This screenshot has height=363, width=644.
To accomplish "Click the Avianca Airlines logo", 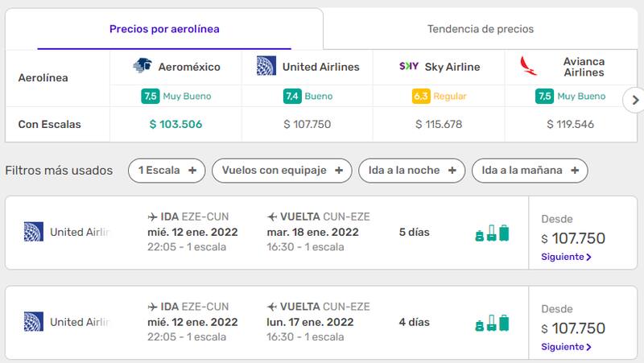I will [530, 67].
